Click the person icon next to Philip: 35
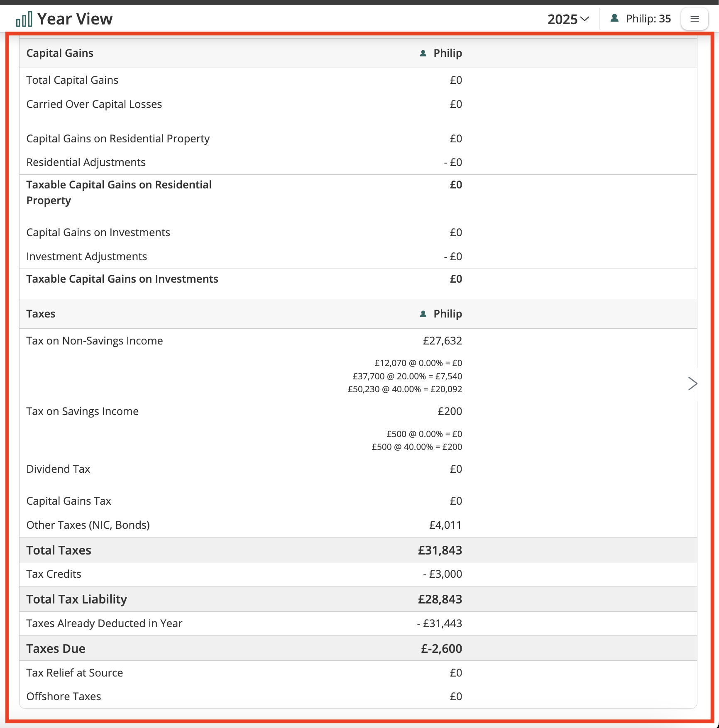The height and width of the screenshot is (728, 719). 615,18
